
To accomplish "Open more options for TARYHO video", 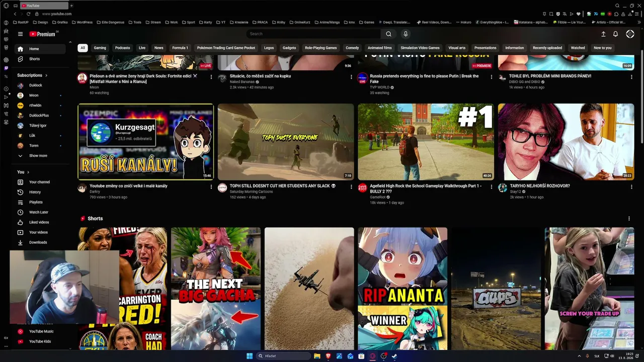I will click(631, 187).
